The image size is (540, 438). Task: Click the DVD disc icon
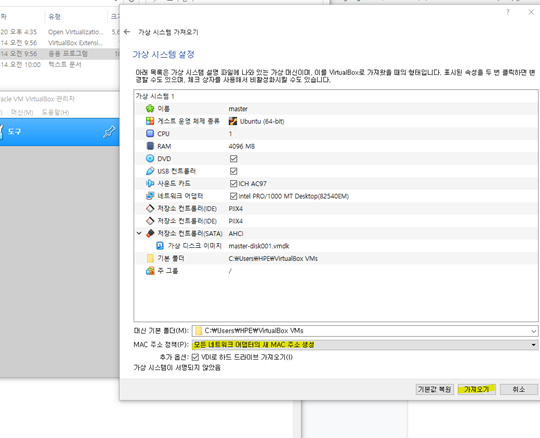click(150, 158)
